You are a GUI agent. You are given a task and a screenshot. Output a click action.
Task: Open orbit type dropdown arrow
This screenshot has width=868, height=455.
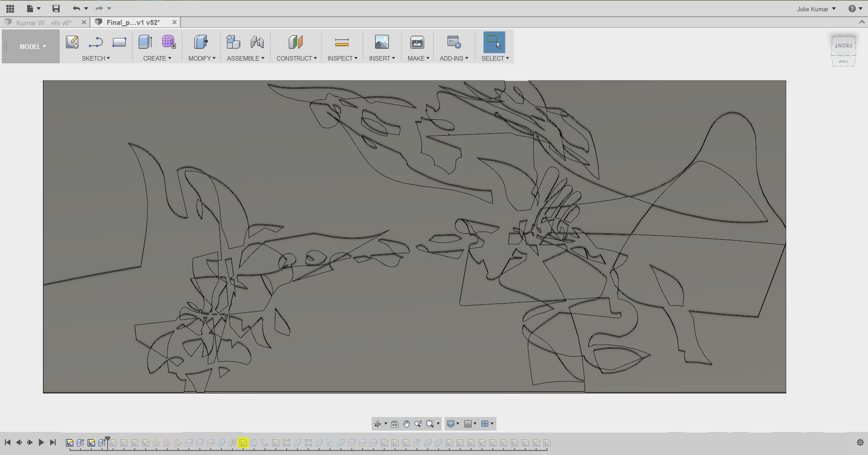click(386, 424)
